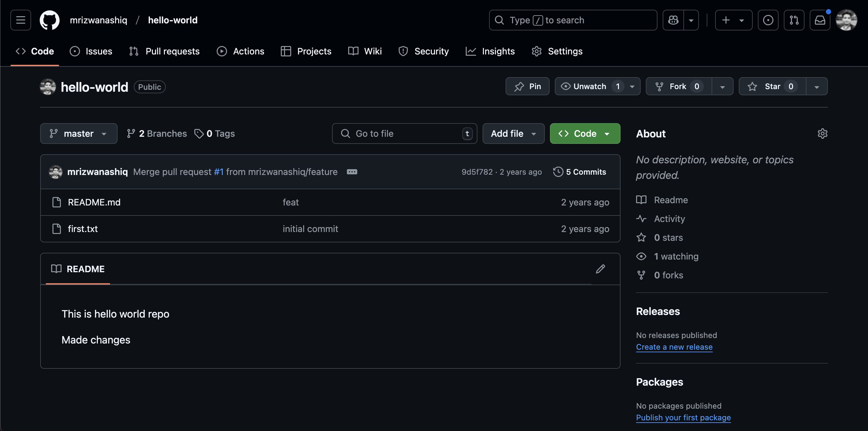The width and height of the screenshot is (868, 431).
Task: Open the 'initial commit' message link
Action: tap(310, 229)
